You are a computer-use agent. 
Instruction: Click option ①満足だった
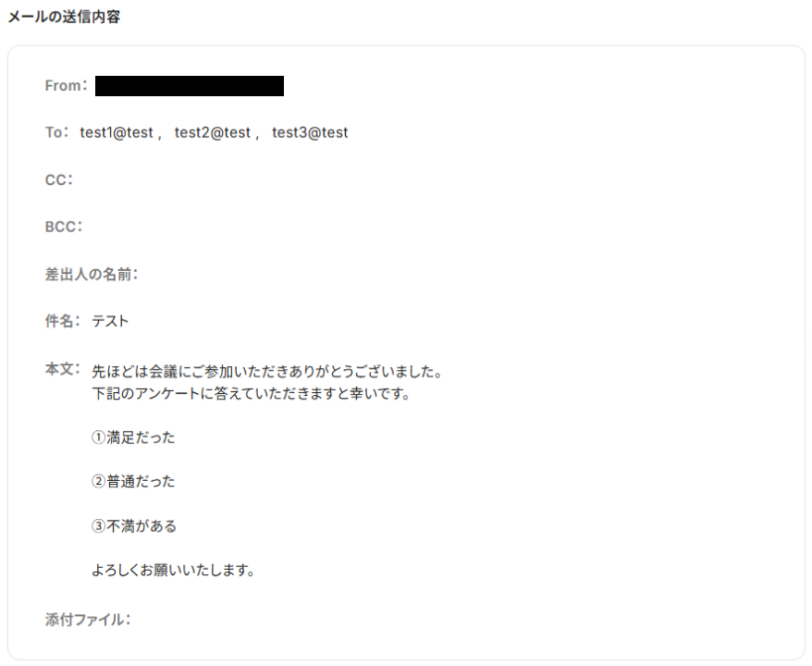(x=133, y=438)
